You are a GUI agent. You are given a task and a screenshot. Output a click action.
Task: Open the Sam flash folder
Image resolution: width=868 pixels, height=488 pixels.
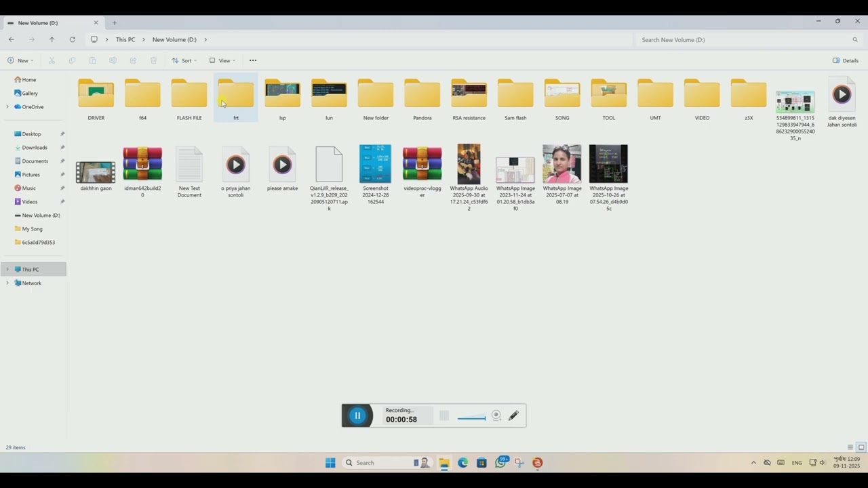[515, 99]
